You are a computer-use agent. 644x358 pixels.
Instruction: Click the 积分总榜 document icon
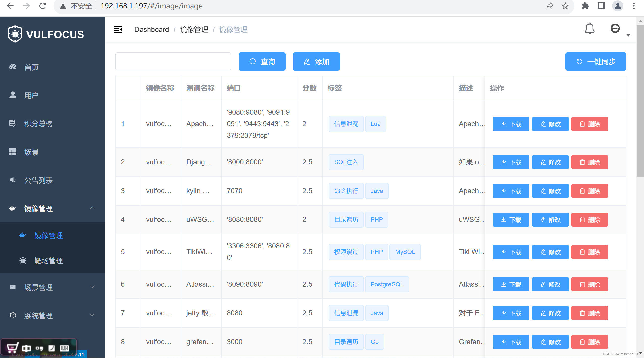13,123
